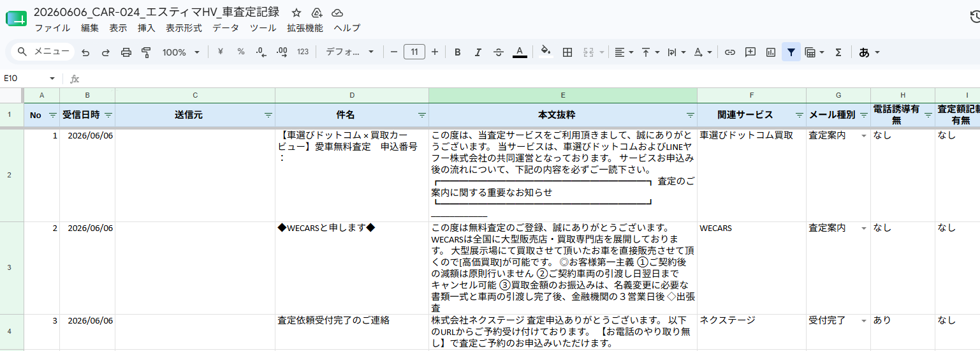Viewport: 980px width, 351px height.
Task: Open the ファイル menu
Action: coord(52,28)
